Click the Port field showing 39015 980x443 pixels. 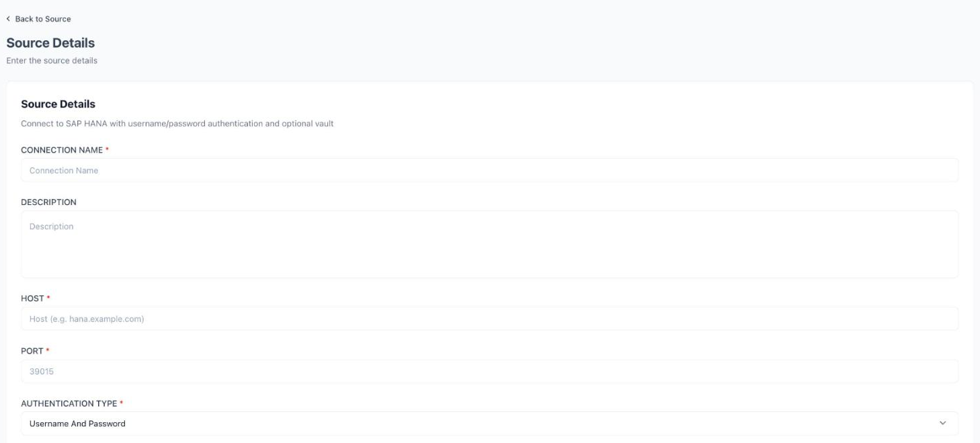[x=489, y=371]
